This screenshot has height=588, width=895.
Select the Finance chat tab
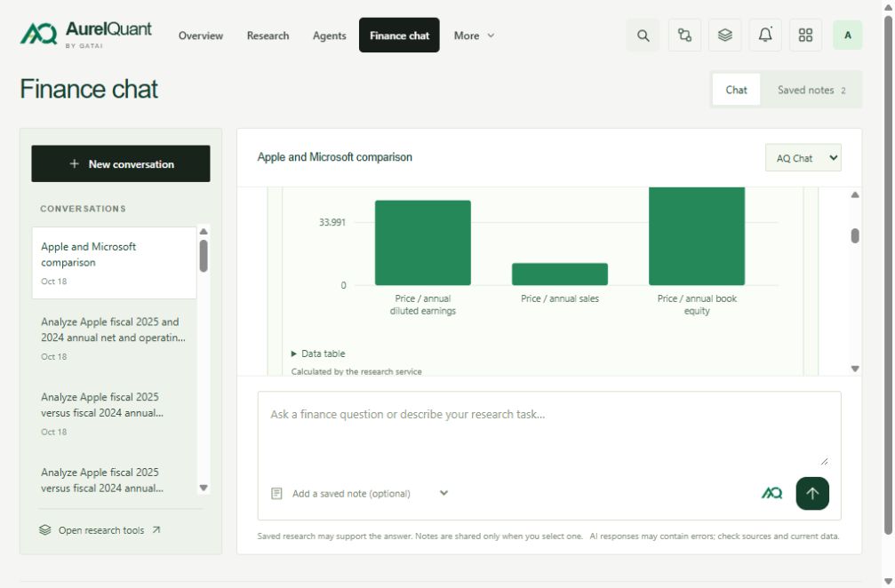pyautogui.click(x=399, y=36)
